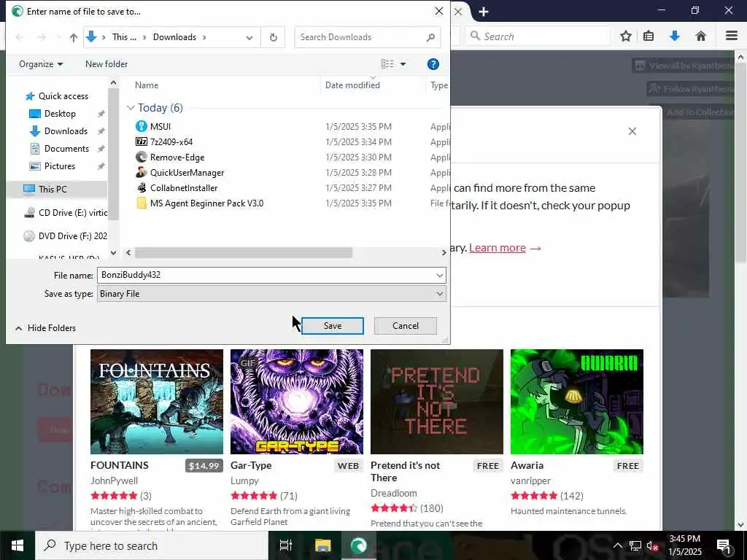The image size is (747, 560).
Task: Sort files by Date modified column
Action: click(x=352, y=85)
